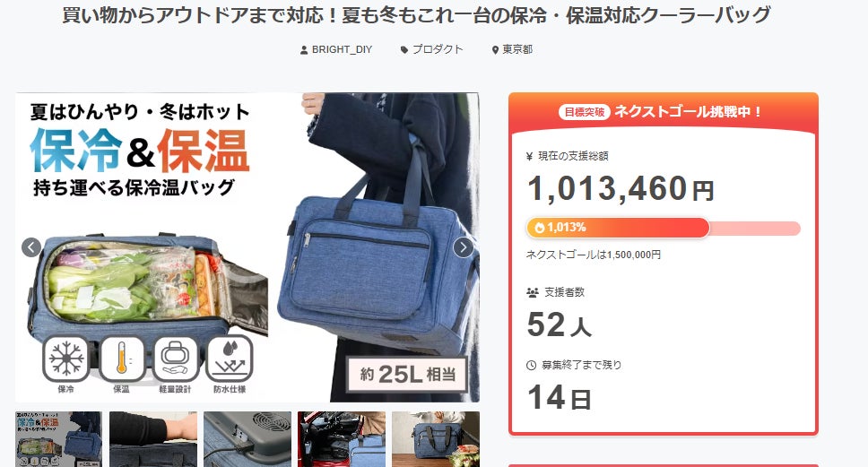This screenshot has height=467, width=868.
Task: Click the clock icon by 募集終了まで残り
Action: click(531, 365)
